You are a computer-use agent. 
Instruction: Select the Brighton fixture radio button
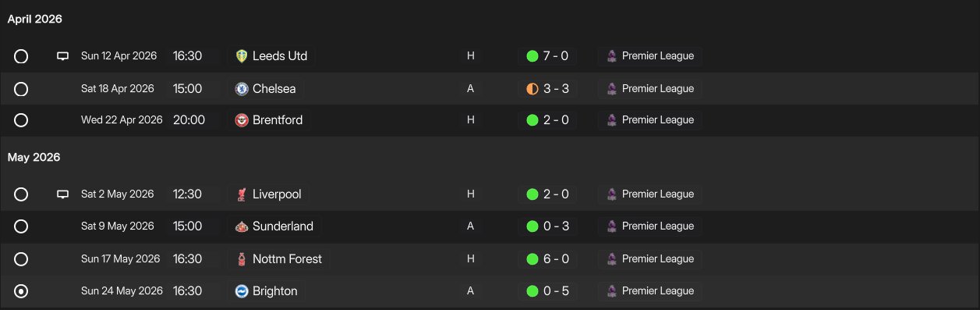click(x=21, y=291)
